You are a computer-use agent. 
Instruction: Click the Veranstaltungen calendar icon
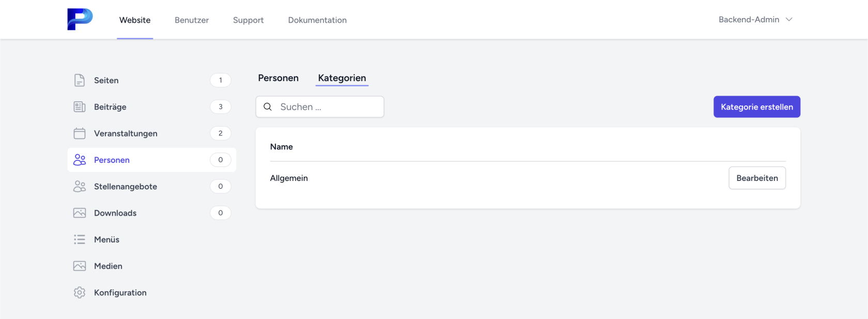tap(80, 133)
